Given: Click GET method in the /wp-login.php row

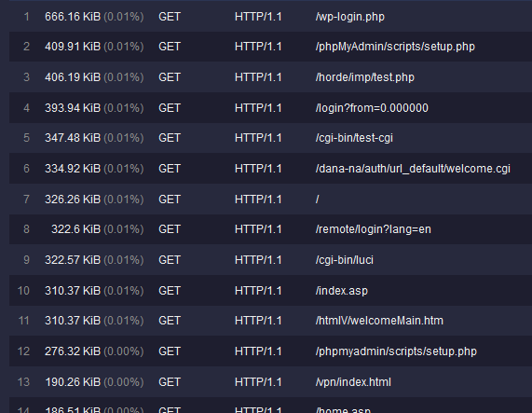Looking at the screenshot, I should 170,17.
